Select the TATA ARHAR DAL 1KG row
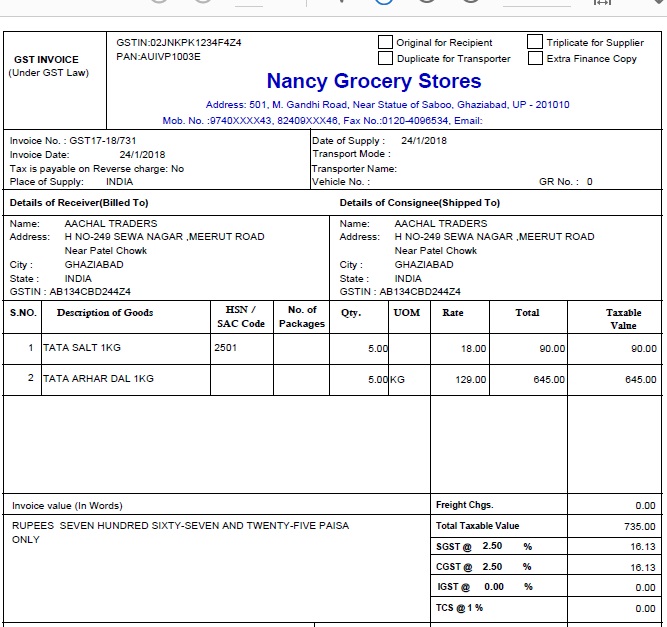 point(333,379)
